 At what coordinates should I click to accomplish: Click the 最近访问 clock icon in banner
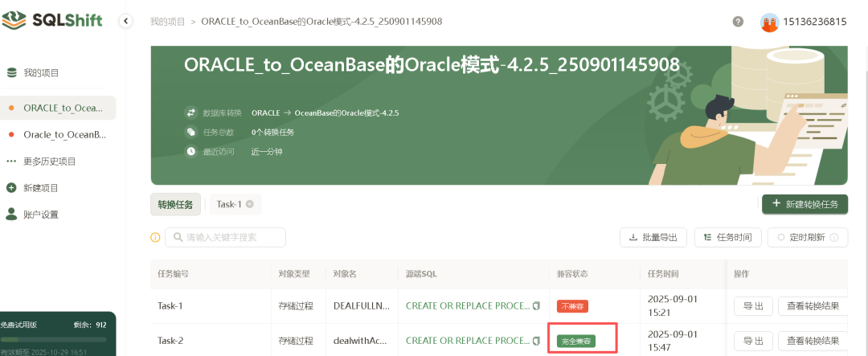(x=191, y=151)
